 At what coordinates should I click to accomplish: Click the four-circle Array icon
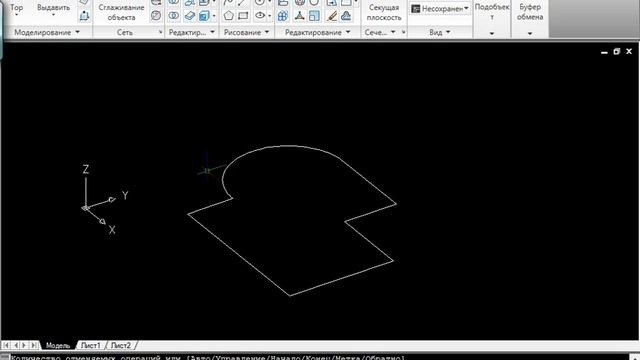[282, 16]
